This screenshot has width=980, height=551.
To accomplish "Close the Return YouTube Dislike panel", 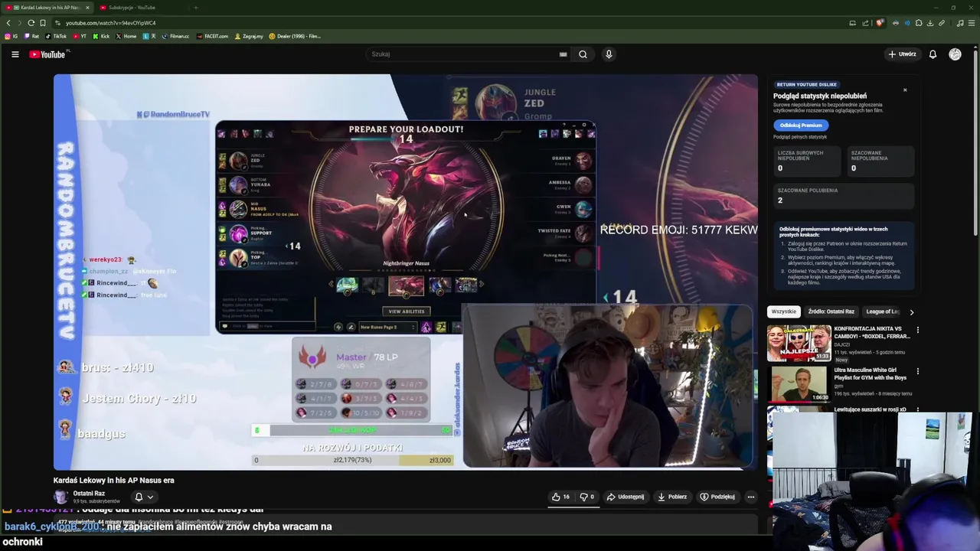I will point(904,90).
